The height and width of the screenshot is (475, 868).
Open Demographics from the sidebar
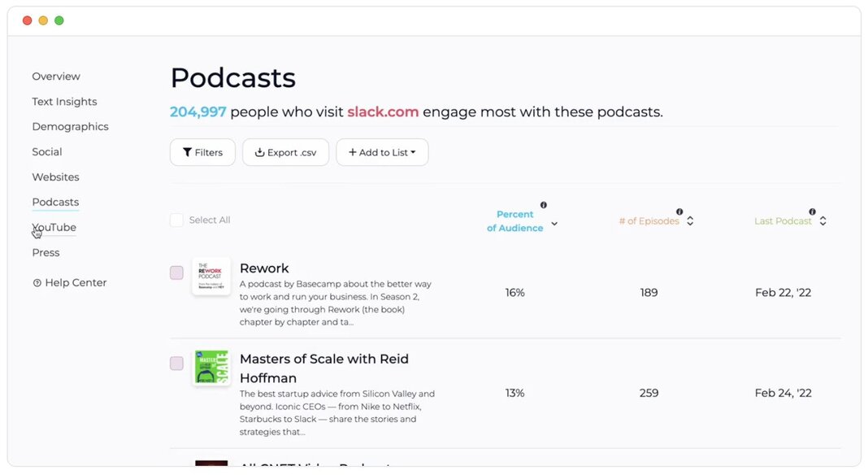point(71,126)
